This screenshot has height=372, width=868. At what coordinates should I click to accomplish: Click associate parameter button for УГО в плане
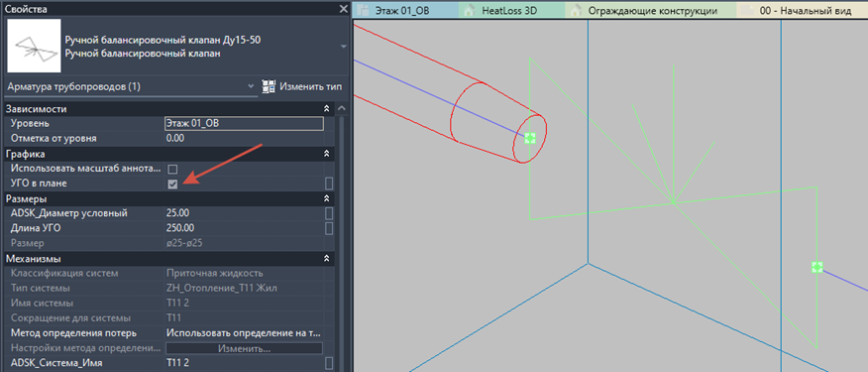tap(329, 184)
